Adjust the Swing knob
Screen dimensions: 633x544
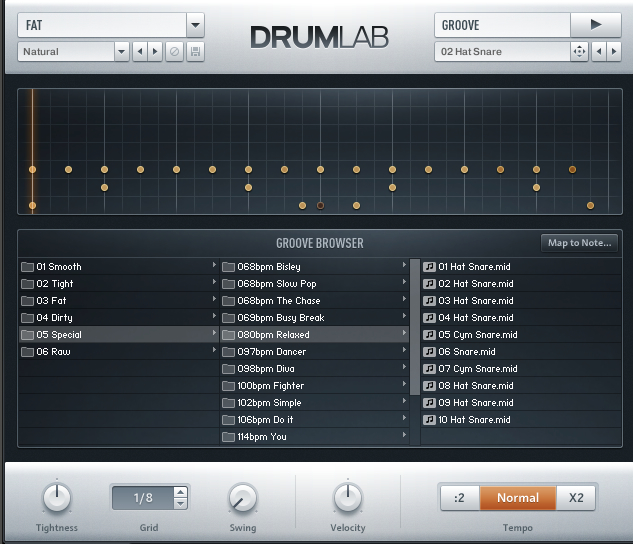click(x=243, y=498)
